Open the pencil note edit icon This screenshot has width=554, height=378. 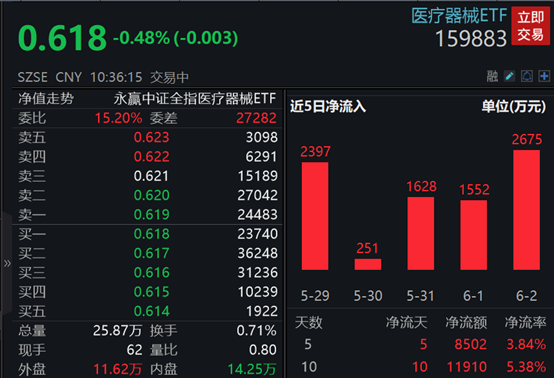509,76
